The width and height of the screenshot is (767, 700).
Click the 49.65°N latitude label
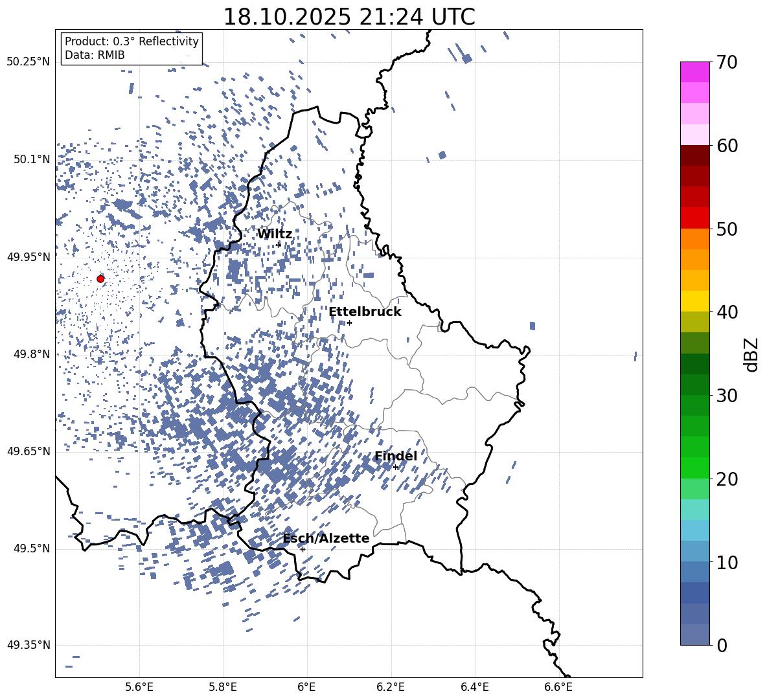click(x=29, y=451)
